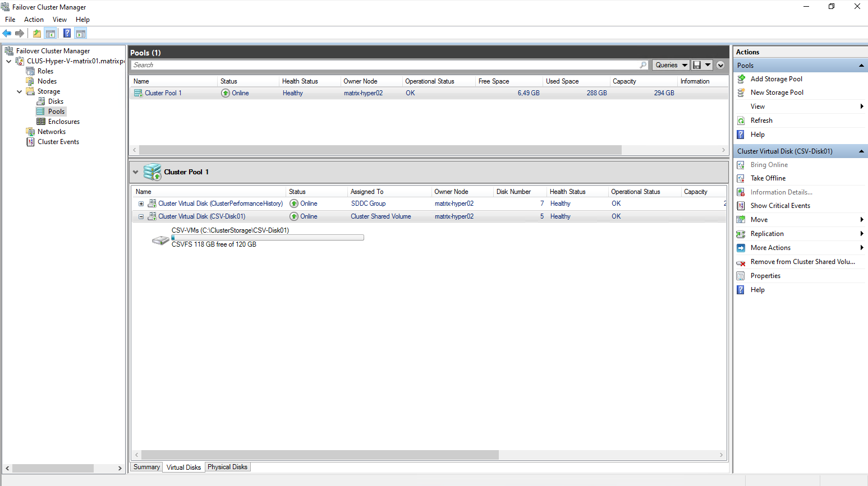Viewport: 868px width, 486px height.
Task: Select Cluster Events in the tree
Action: (58, 142)
